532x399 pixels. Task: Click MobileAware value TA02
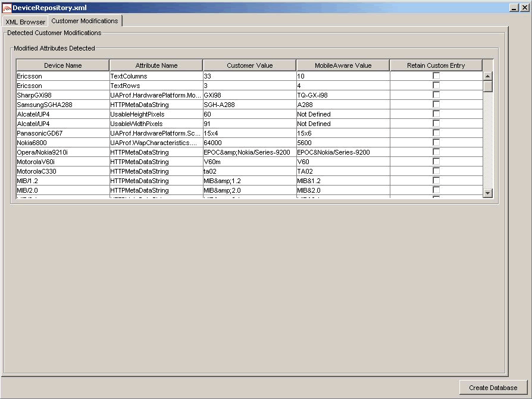point(343,171)
